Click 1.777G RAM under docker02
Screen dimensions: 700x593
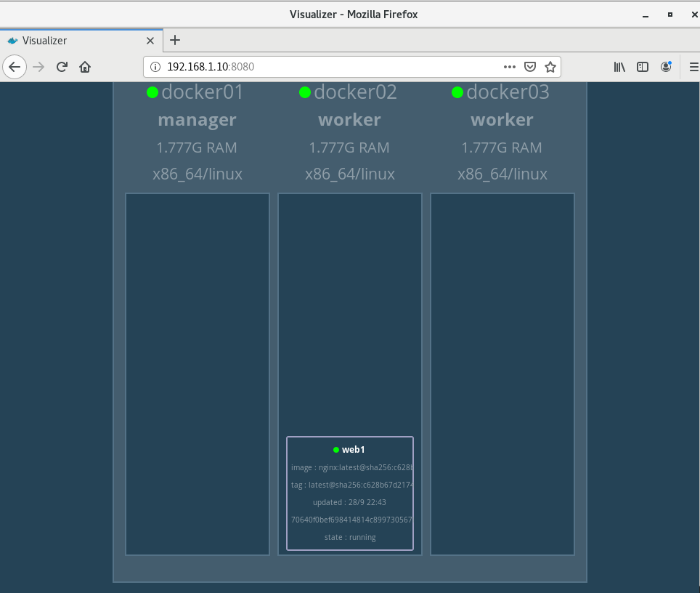[349, 148]
